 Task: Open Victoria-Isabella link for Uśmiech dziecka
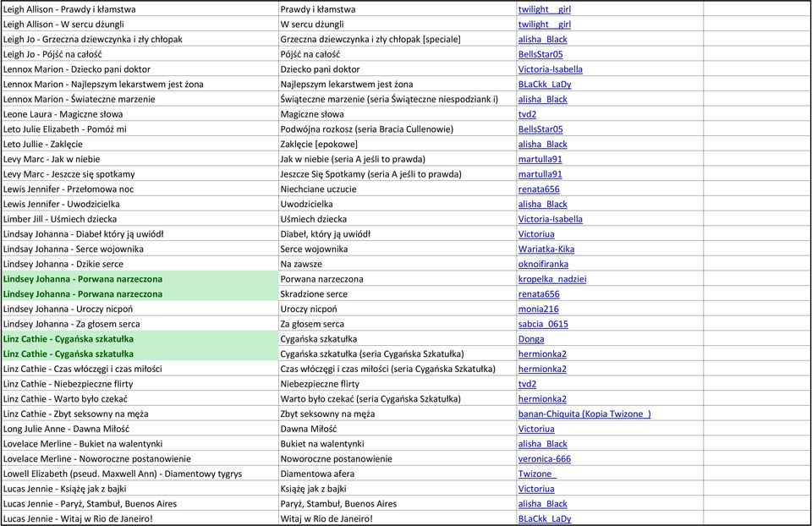pyautogui.click(x=551, y=220)
